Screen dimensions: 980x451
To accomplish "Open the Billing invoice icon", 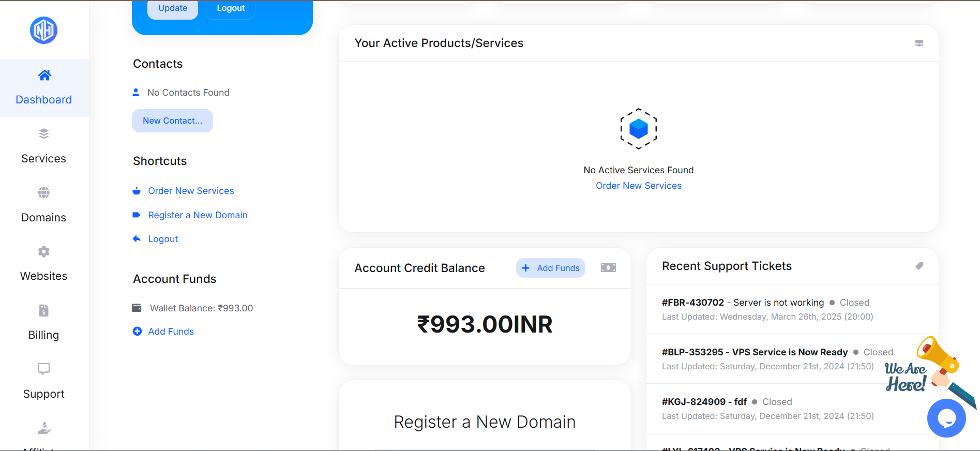I will [x=44, y=310].
